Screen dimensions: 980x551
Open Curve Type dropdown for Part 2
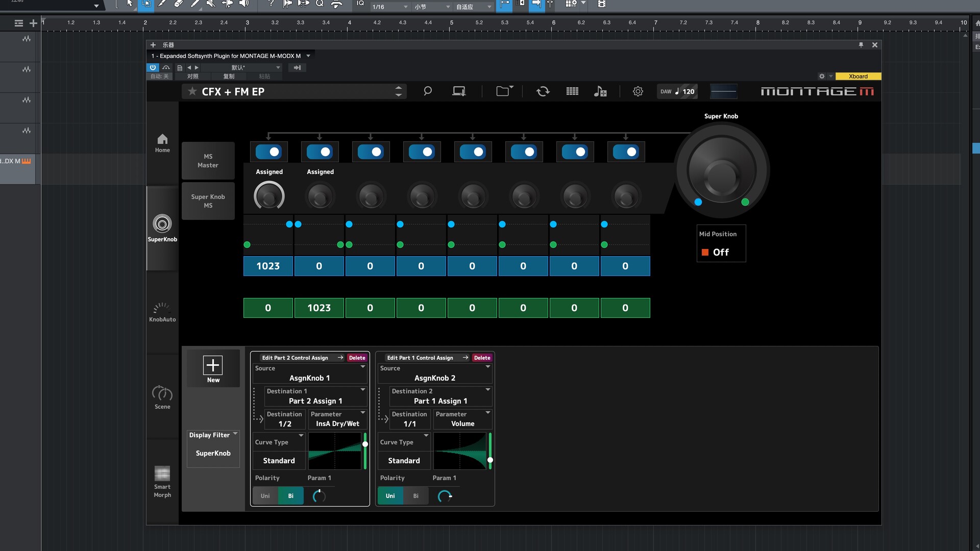click(x=279, y=442)
